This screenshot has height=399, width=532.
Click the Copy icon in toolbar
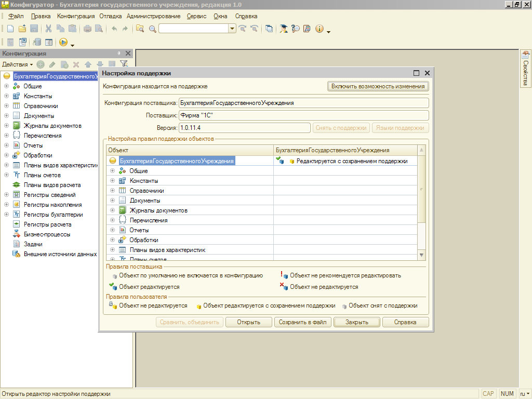pos(60,29)
